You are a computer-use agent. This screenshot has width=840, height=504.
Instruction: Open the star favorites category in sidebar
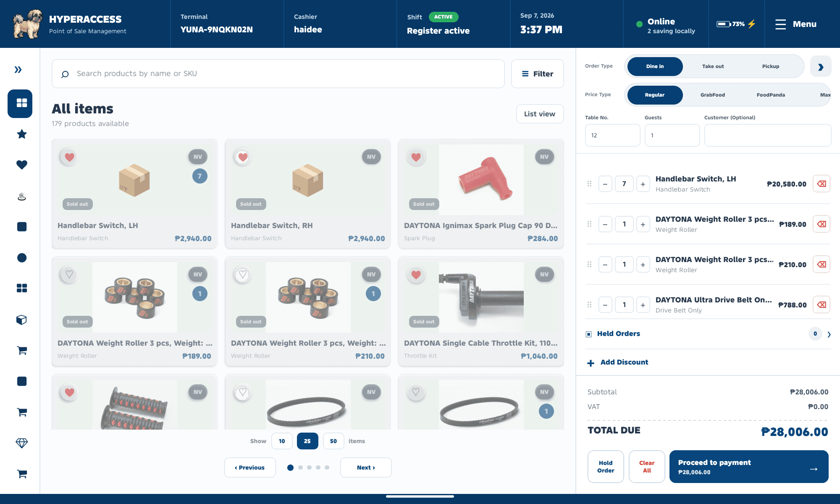point(22,134)
